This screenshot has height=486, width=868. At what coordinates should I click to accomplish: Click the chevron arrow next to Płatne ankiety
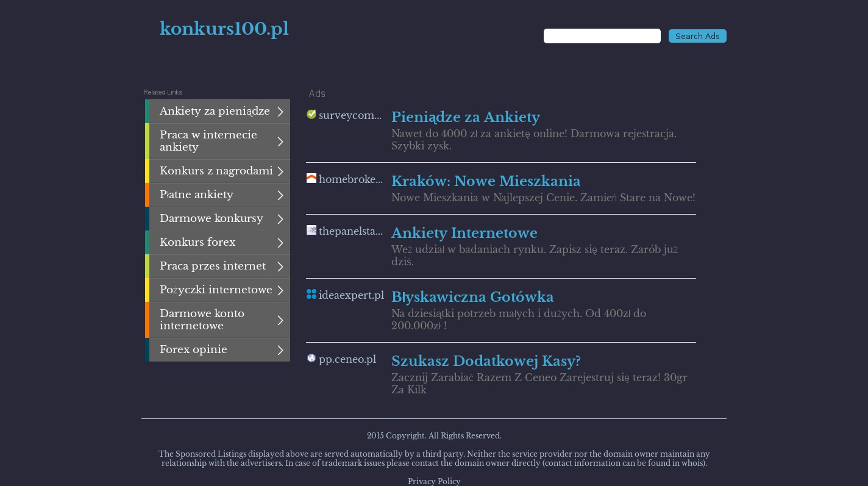pos(280,195)
